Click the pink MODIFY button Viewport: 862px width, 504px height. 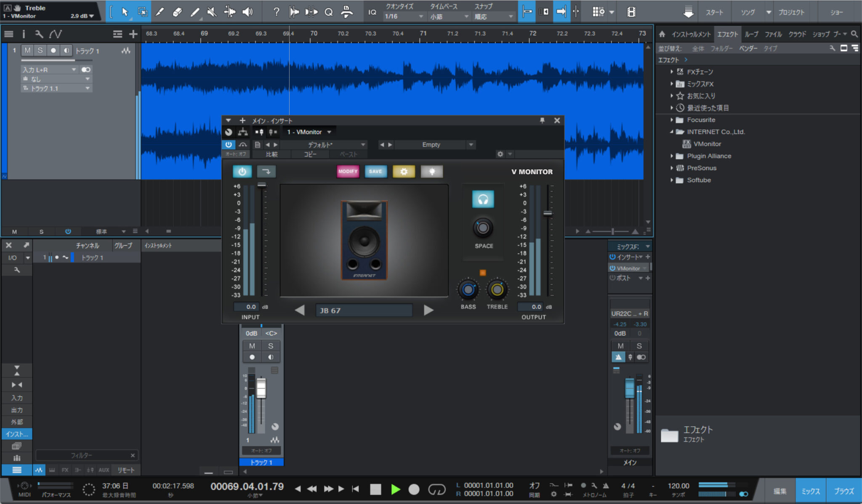pos(348,171)
